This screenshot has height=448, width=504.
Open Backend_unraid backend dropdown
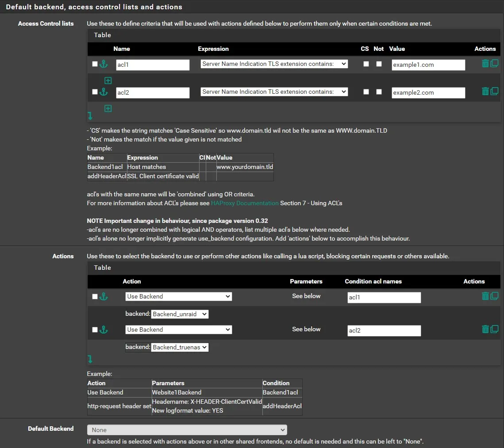(180, 314)
